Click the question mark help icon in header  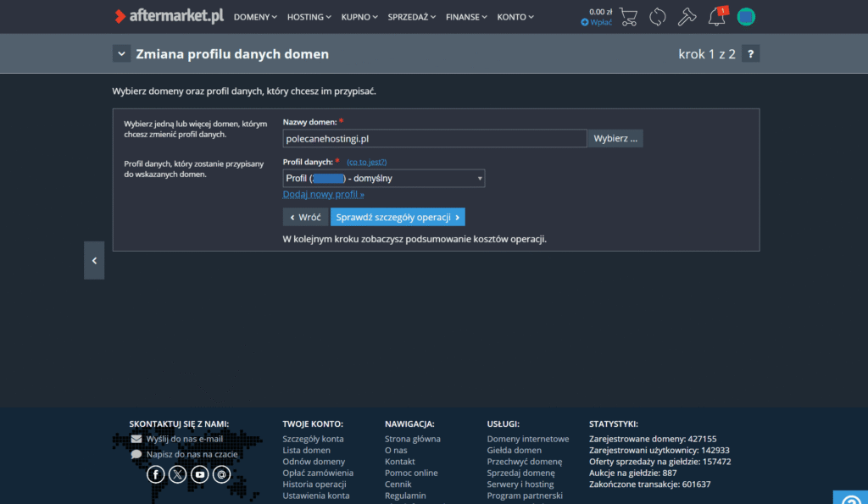(x=749, y=54)
